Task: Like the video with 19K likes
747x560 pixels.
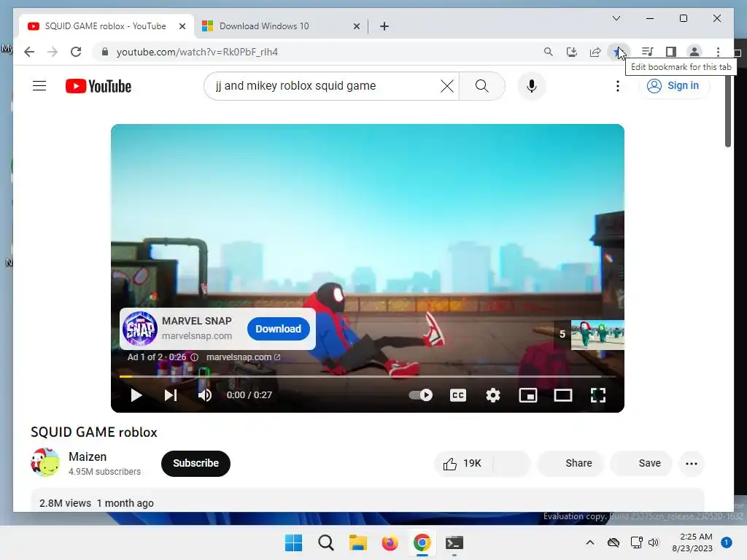Action: point(463,463)
